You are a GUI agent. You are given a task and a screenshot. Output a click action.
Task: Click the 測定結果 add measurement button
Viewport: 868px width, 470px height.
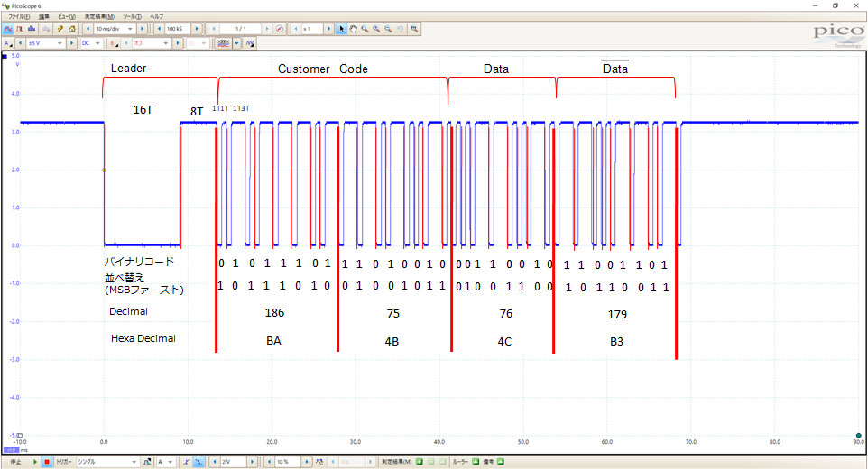tap(420, 462)
